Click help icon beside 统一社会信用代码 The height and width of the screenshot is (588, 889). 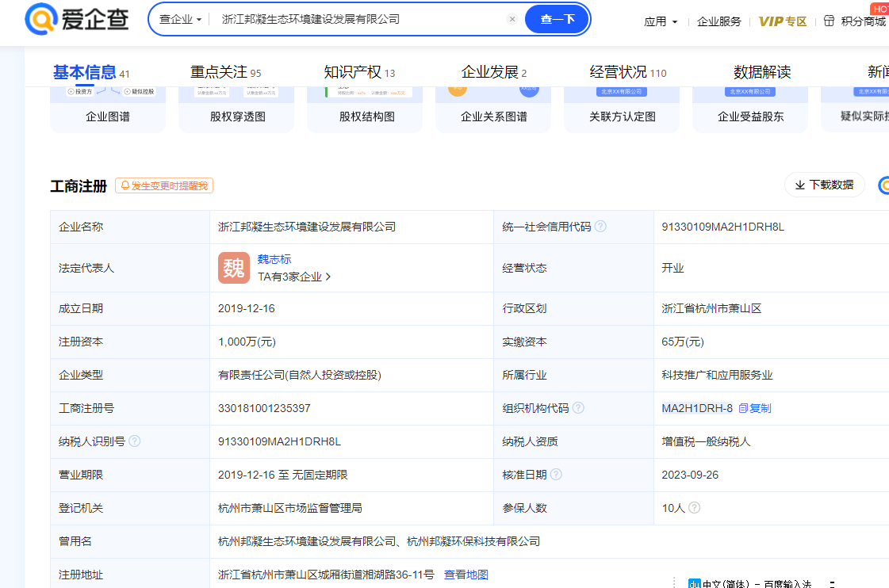pos(600,227)
